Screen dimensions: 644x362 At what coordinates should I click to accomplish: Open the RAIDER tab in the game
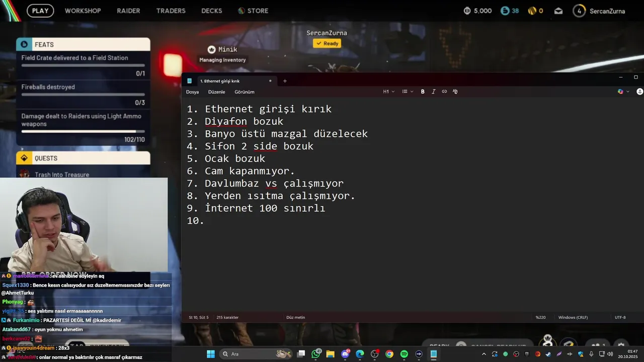[128, 11]
